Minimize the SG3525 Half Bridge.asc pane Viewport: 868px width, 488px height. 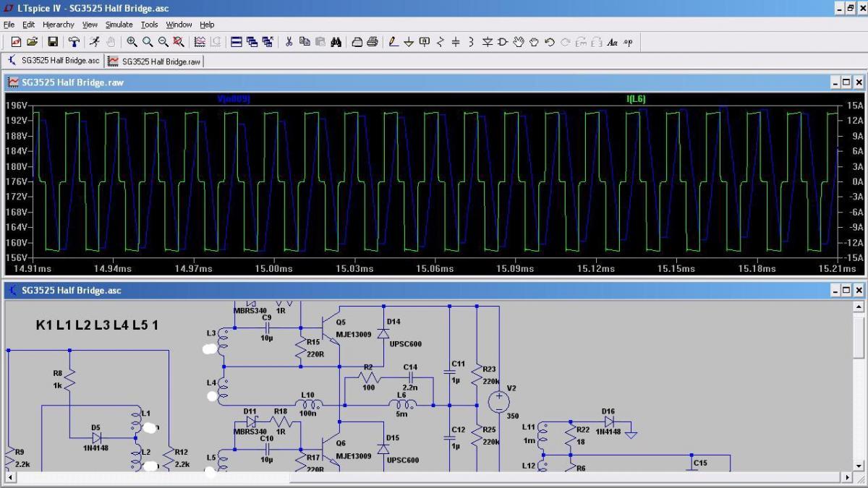[x=835, y=291]
